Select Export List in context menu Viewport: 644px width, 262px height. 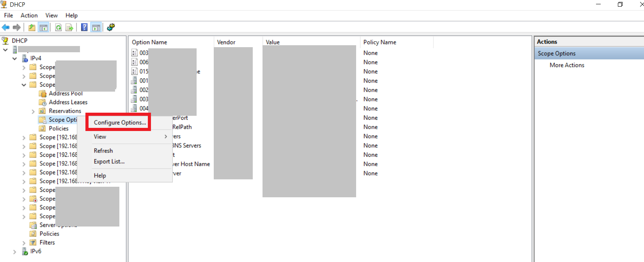pos(109,161)
